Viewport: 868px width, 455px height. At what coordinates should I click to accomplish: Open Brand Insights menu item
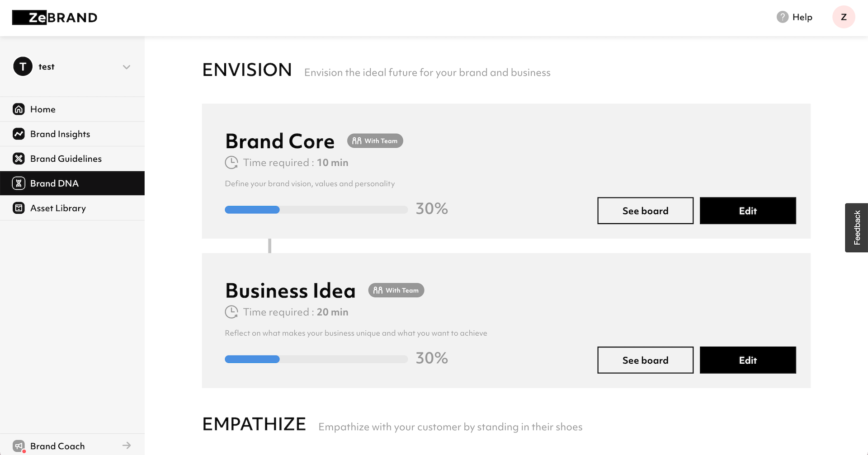[60, 134]
